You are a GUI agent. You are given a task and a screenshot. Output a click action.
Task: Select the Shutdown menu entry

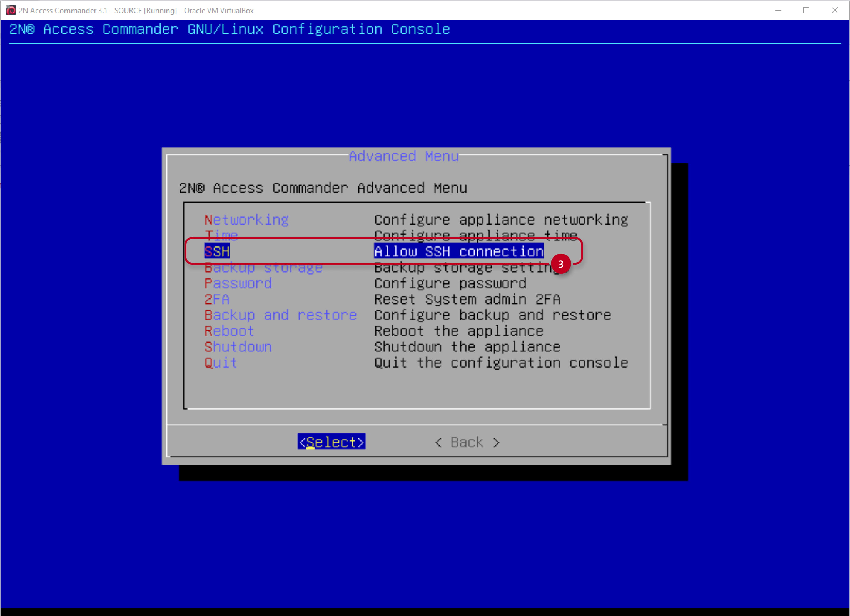[238, 347]
